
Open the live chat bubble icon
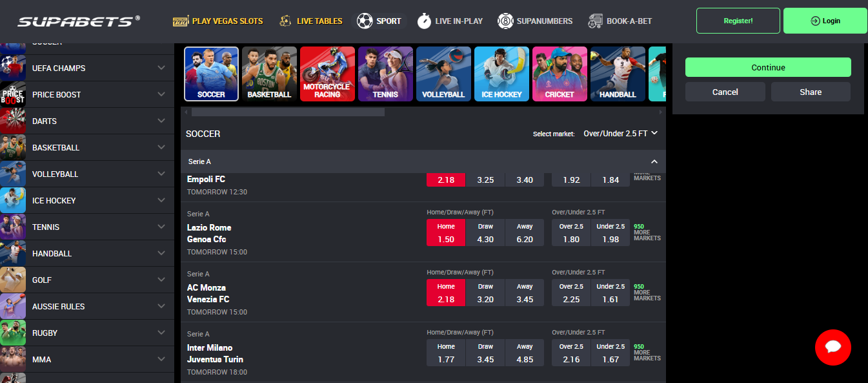[x=833, y=347]
